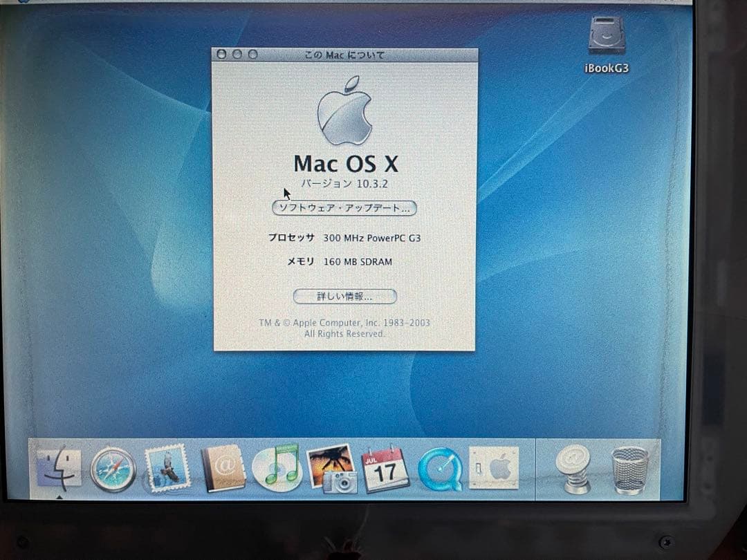This screenshot has height=560, width=747.
Task: Open the Trash in the Dock
Action: pyautogui.click(x=630, y=470)
